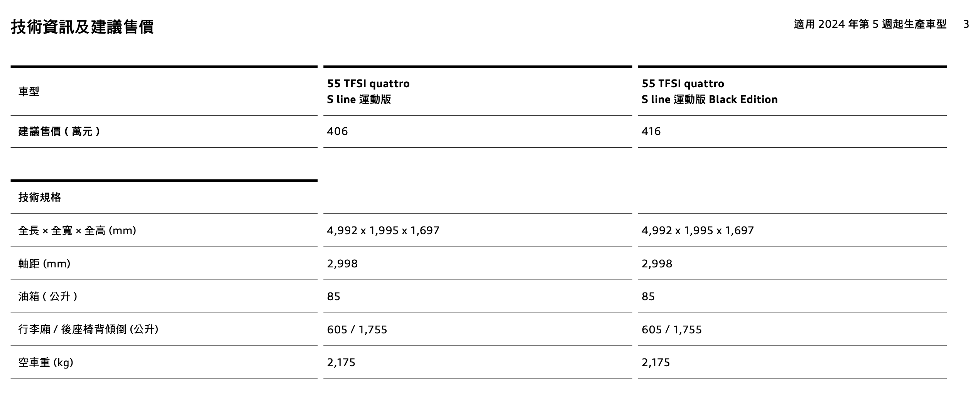Click the 軸距 (mm) row label
This screenshot has width=980, height=409.
point(44,264)
